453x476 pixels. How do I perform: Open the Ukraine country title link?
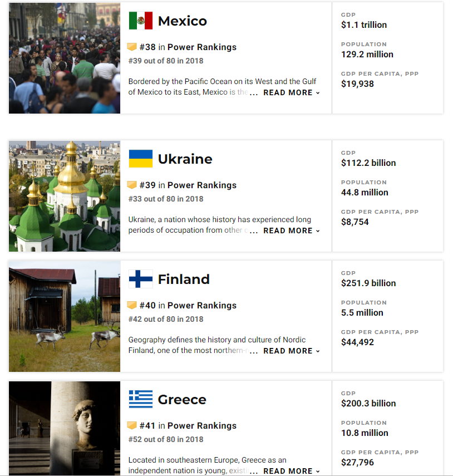[x=185, y=159]
